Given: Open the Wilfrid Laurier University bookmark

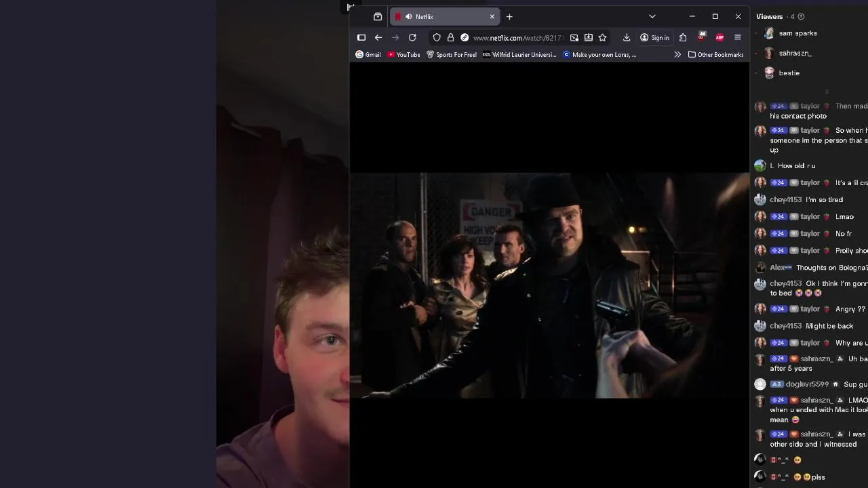Looking at the screenshot, I should pyautogui.click(x=519, y=54).
